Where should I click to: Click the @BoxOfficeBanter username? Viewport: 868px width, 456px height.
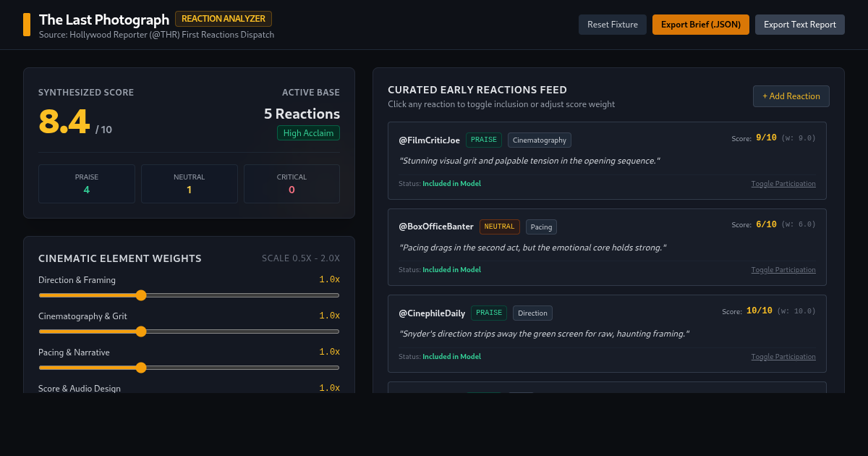[x=436, y=227]
